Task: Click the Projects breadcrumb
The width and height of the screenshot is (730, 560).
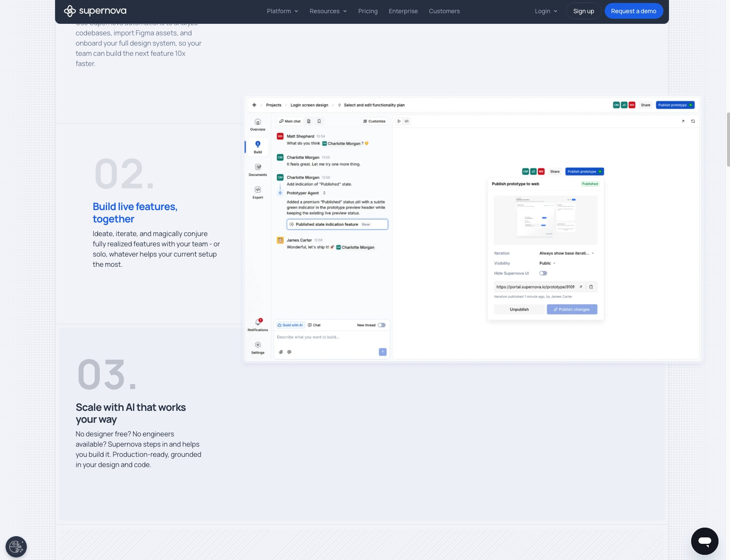Action: (x=273, y=105)
